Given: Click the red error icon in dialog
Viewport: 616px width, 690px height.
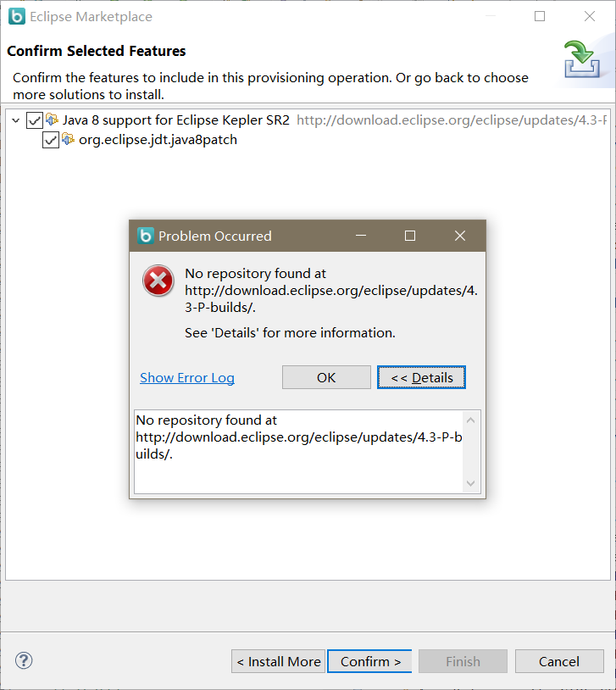Looking at the screenshot, I should (x=158, y=281).
